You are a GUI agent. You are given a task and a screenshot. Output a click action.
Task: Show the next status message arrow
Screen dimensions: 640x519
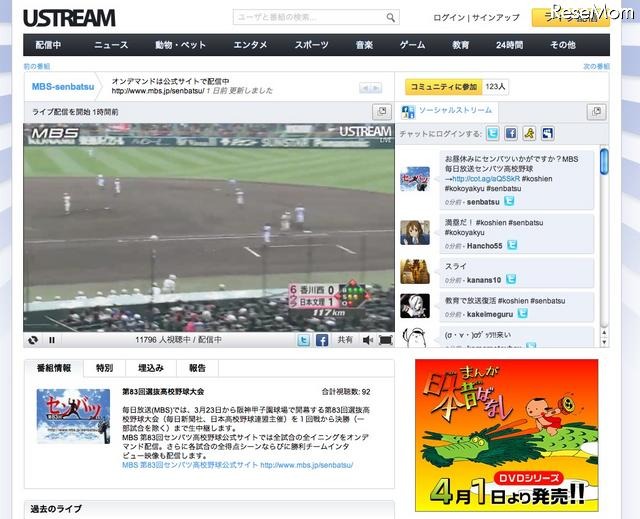(x=376, y=88)
